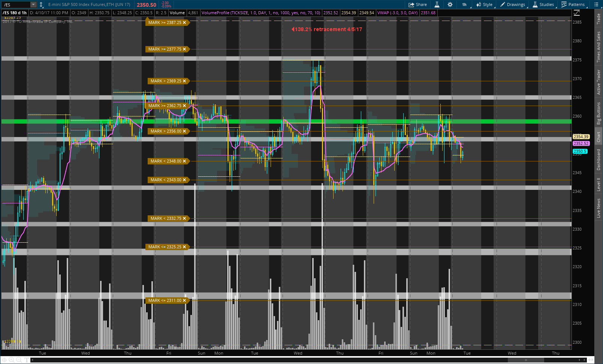The image size is (603, 364).
Task: Open the Level II side tab
Action: click(599, 184)
